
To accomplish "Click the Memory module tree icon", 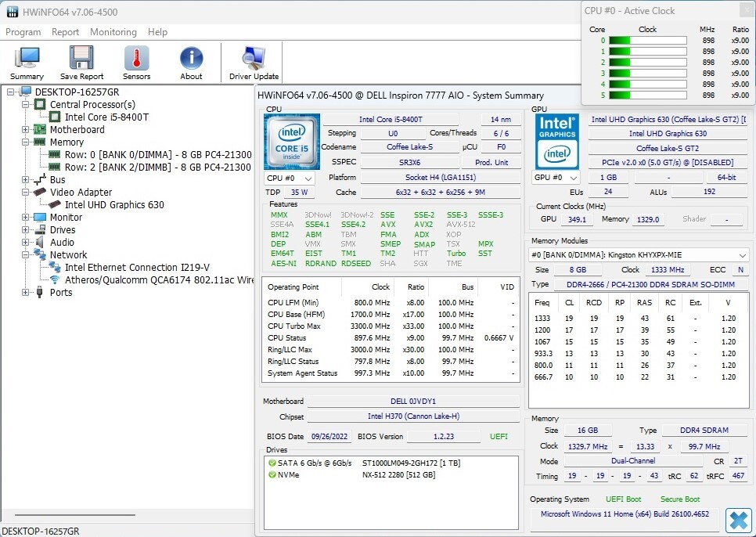I will pos(40,142).
